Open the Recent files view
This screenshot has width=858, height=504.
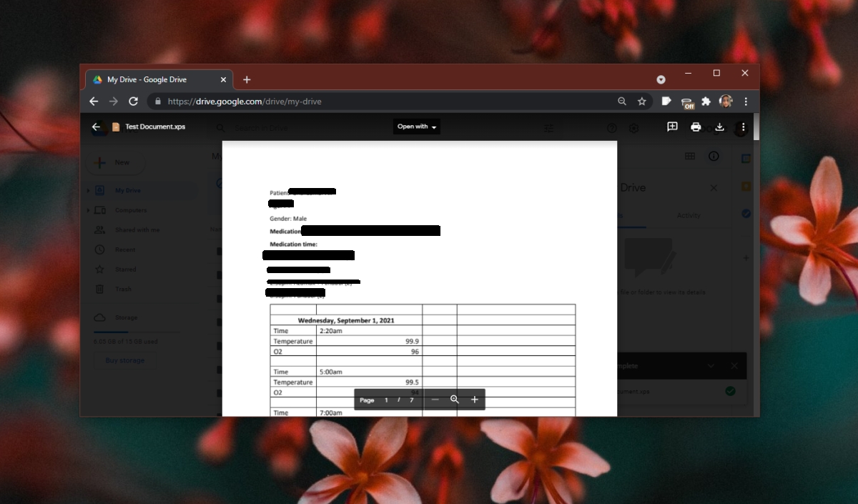tap(125, 249)
